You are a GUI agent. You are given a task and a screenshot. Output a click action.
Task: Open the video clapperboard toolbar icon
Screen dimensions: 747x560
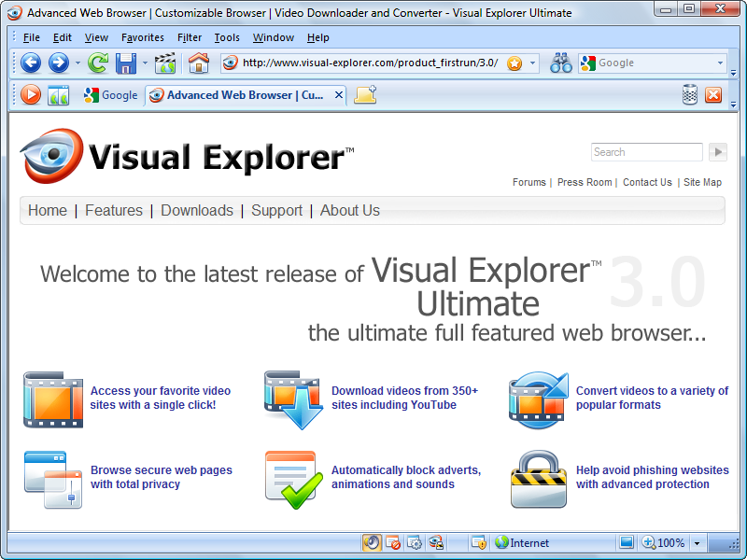click(165, 63)
